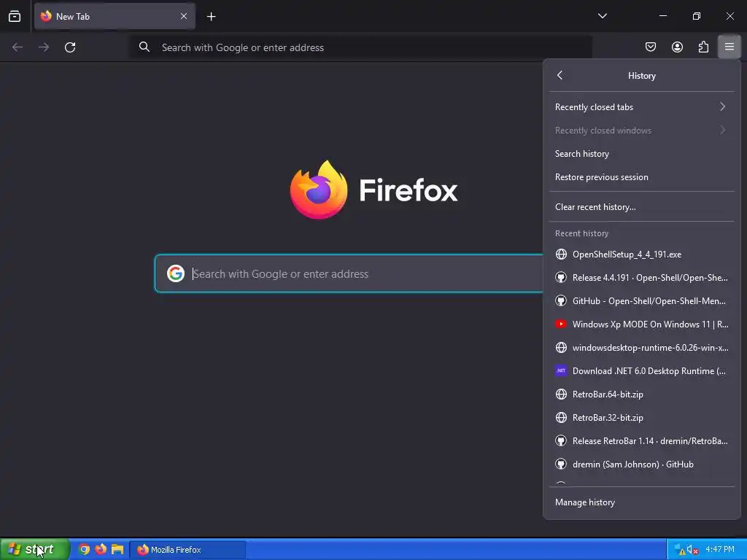Click magnifier icon in address bar
Viewport: 747px width, 560px height.
(x=144, y=47)
